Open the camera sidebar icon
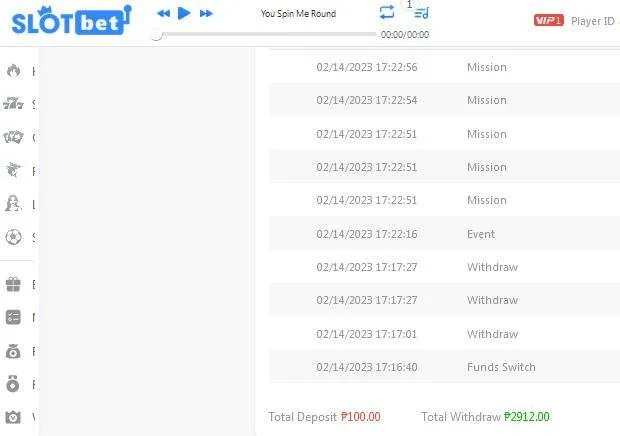This screenshot has width=620, height=436. [x=13, y=417]
